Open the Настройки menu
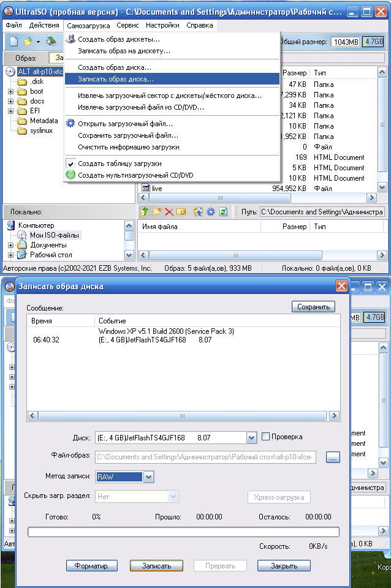The image size is (391, 588). point(162,25)
